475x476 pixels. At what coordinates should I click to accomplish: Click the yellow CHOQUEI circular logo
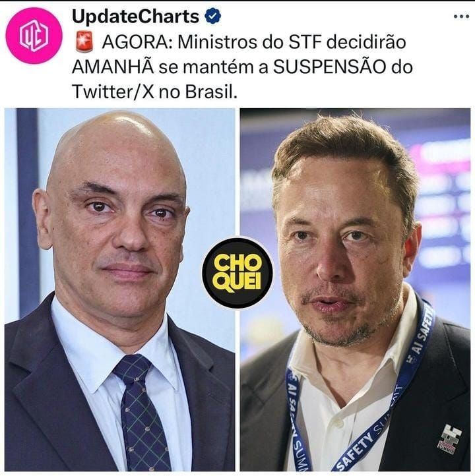237,272
